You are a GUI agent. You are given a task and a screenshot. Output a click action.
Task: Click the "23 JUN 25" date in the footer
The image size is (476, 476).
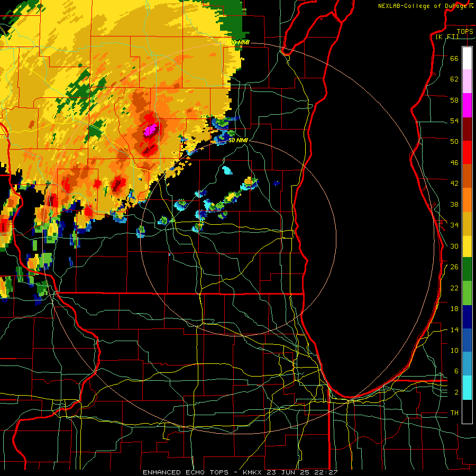click(289, 472)
